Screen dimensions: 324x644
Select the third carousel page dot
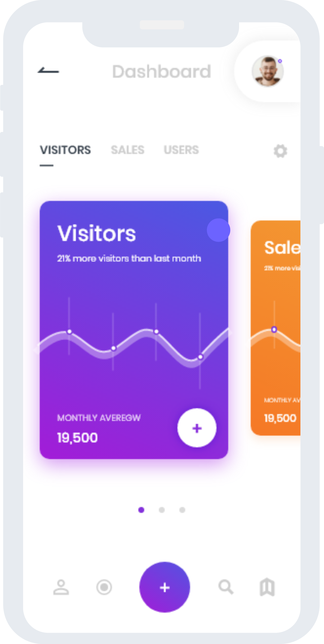(182, 510)
